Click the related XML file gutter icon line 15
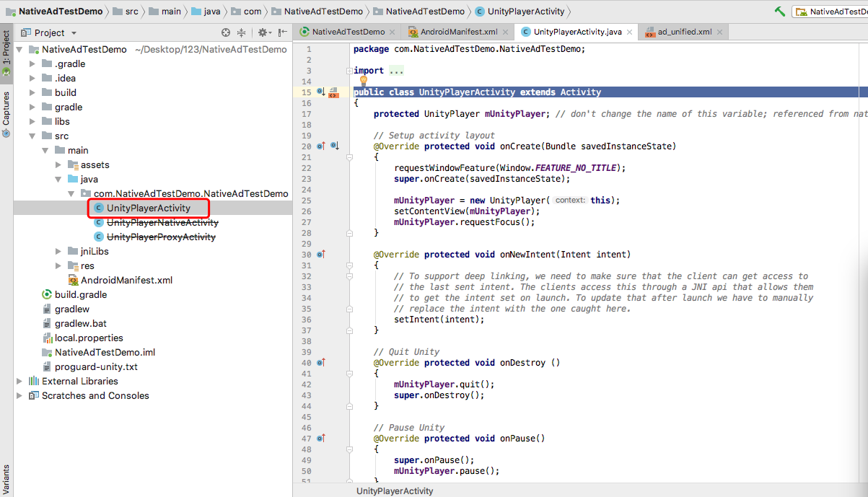Image resolution: width=868 pixels, height=497 pixels. 333,92
